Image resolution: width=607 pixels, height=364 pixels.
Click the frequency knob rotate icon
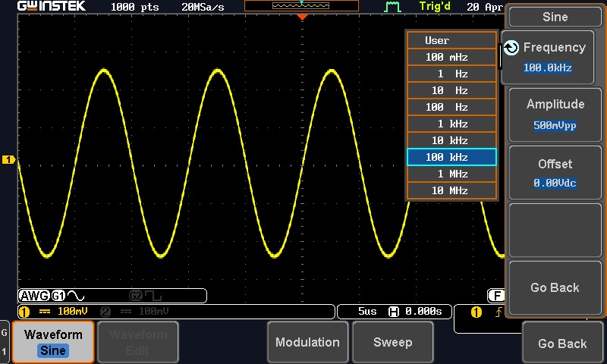click(x=511, y=48)
